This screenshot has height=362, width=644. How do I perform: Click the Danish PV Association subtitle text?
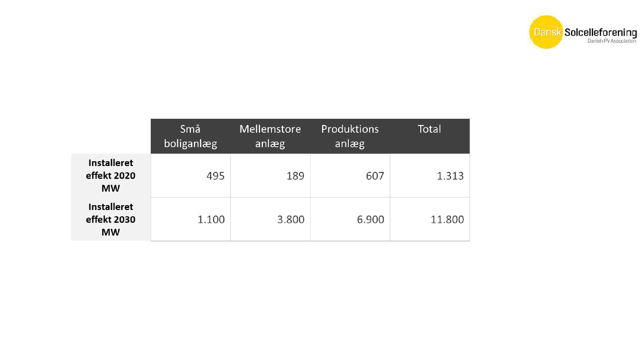[612, 42]
